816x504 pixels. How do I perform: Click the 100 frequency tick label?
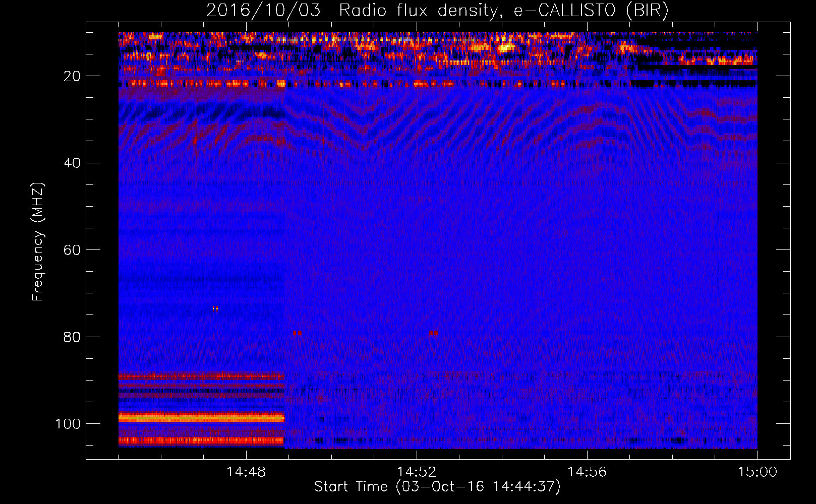(68, 424)
